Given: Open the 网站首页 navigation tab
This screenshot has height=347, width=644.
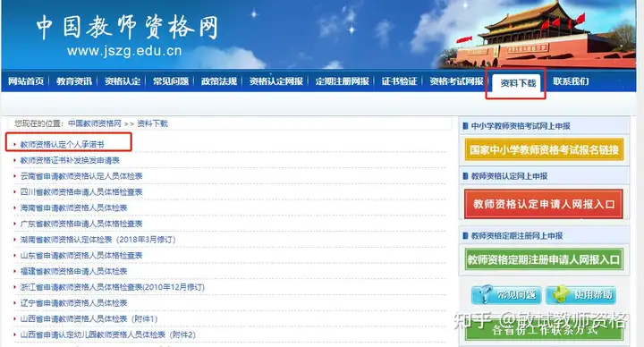Looking at the screenshot, I should (x=26, y=81).
